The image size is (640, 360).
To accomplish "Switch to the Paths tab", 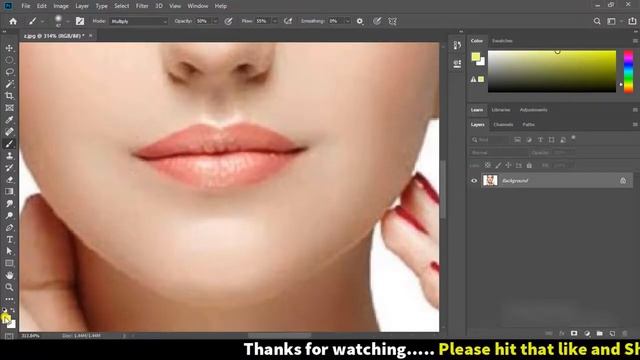I will click(529, 124).
